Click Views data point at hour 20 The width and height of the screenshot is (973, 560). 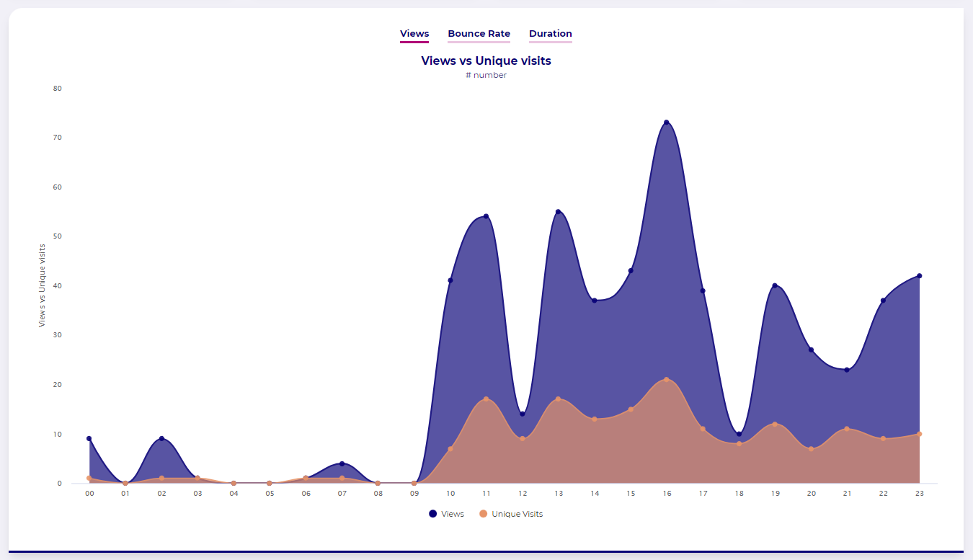(x=811, y=350)
